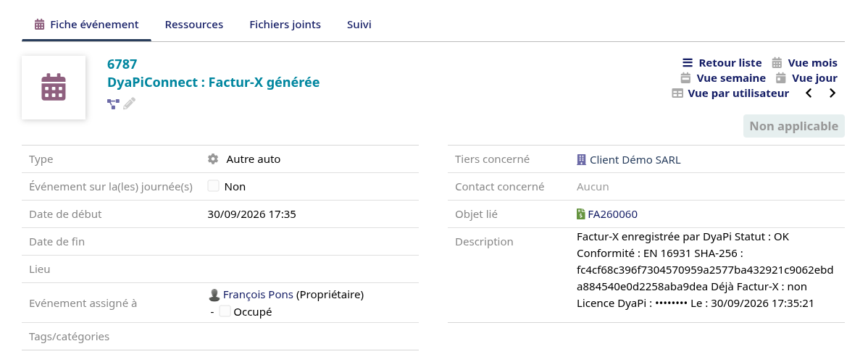
Task: Toggle the Occupé checkbox
Action: (x=224, y=311)
